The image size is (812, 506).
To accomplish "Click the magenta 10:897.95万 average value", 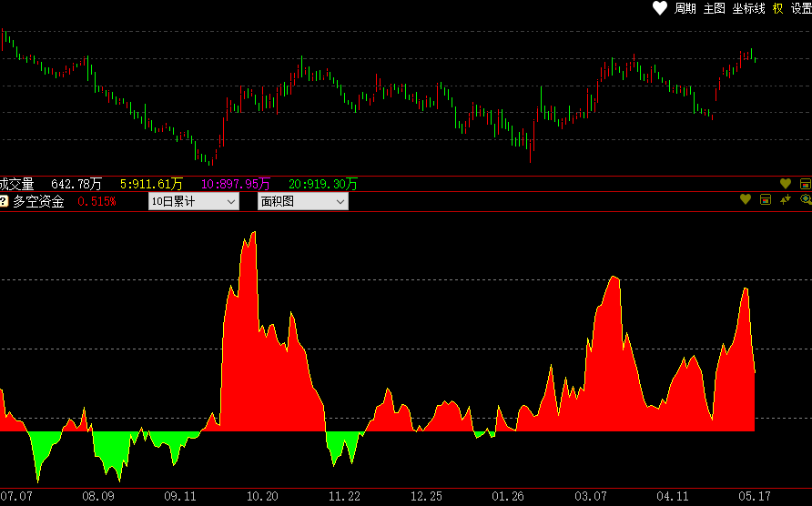I will pyautogui.click(x=236, y=184).
